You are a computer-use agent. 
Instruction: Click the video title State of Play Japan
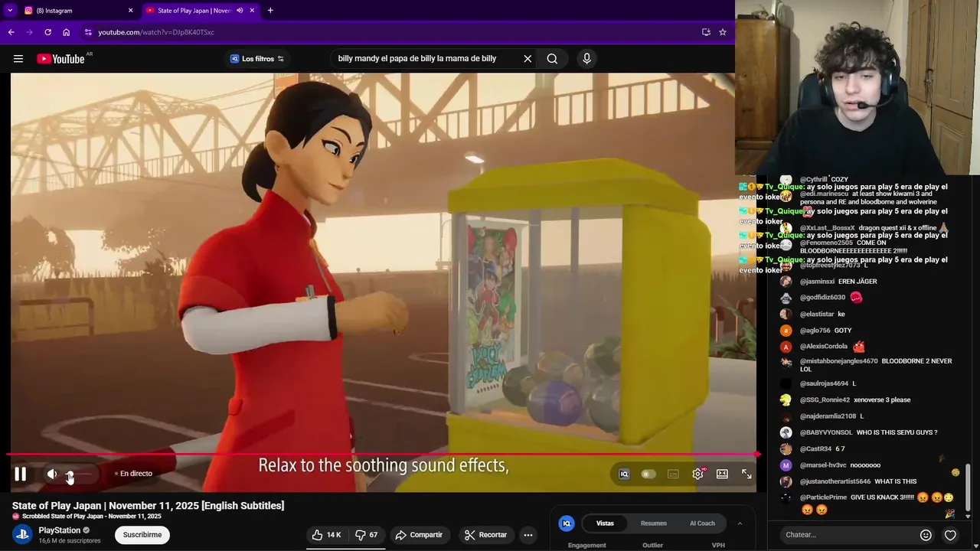(x=148, y=506)
